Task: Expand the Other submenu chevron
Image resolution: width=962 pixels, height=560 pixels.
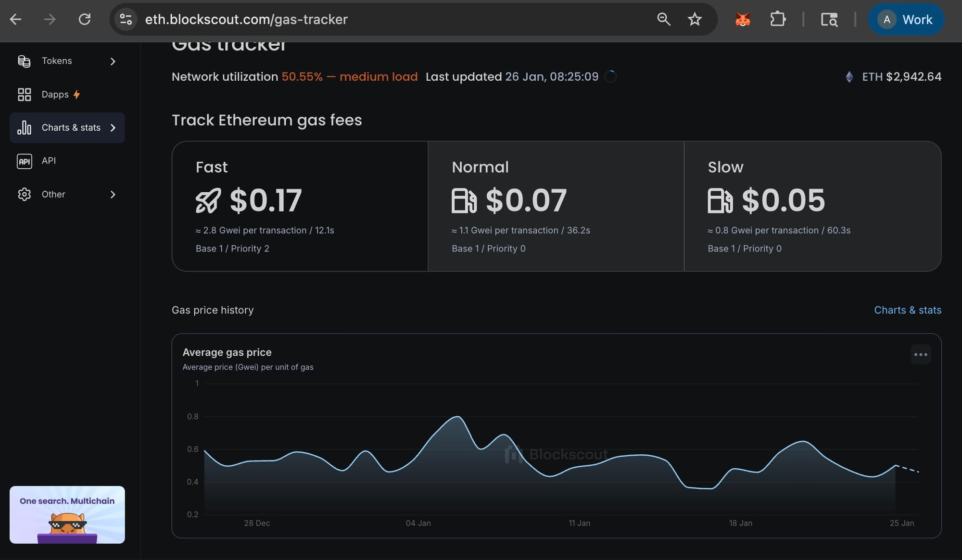Action: click(x=113, y=194)
